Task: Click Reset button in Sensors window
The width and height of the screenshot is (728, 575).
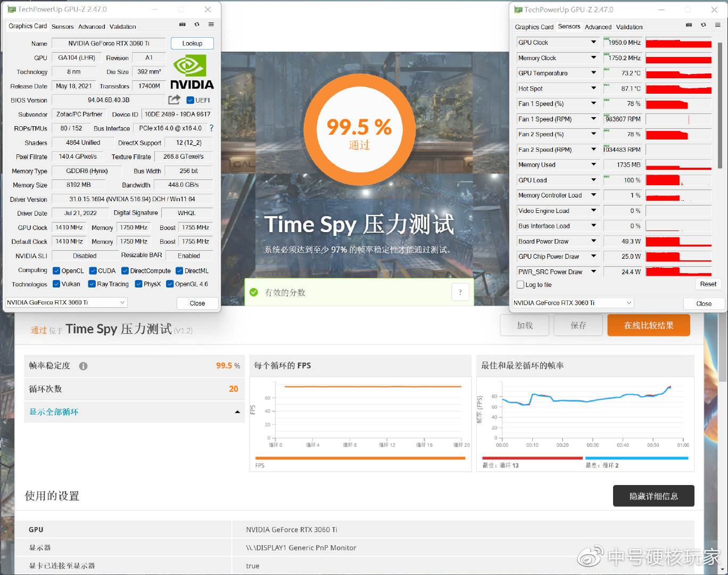Action: click(708, 284)
